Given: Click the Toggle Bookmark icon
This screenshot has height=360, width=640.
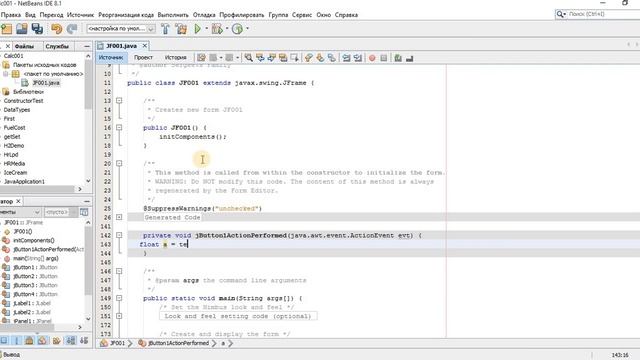Looking at the screenshot, I should pyautogui.click(x=331, y=58).
